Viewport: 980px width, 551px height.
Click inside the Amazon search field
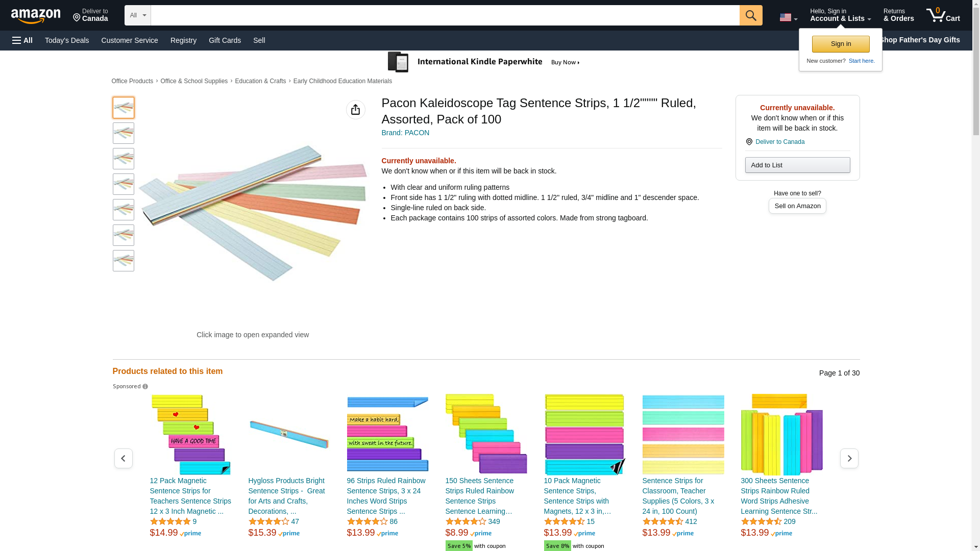pos(445,15)
